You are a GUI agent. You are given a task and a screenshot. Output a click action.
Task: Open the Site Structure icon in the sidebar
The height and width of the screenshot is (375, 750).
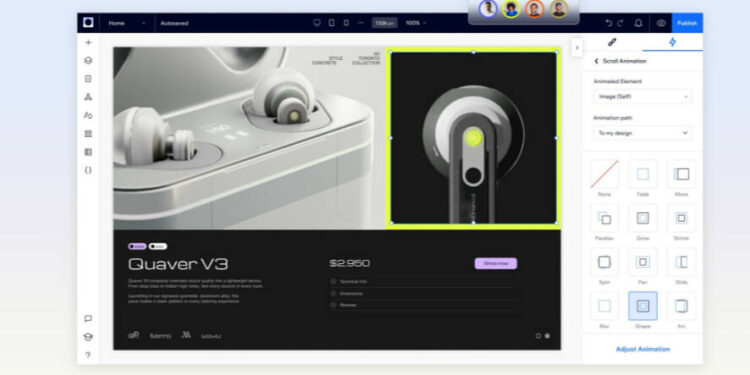[88, 97]
